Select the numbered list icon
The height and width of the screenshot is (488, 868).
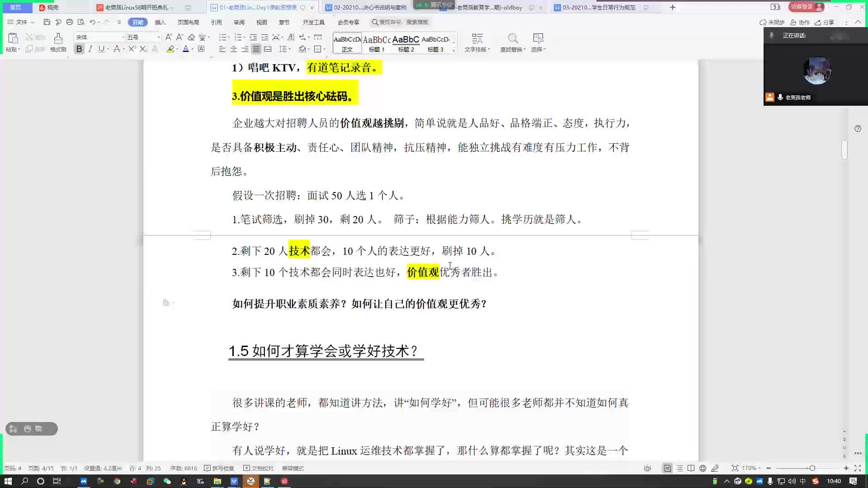click(238, 37)
